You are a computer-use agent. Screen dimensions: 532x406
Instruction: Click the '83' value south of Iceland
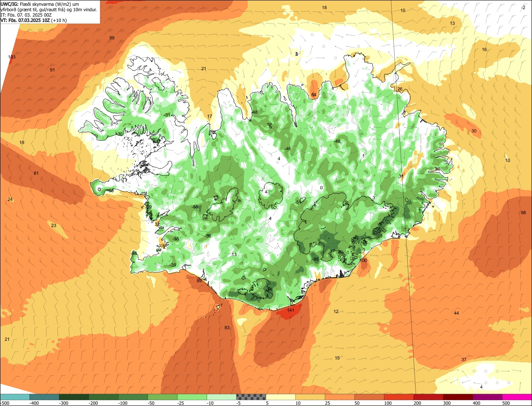pos(227,328)
